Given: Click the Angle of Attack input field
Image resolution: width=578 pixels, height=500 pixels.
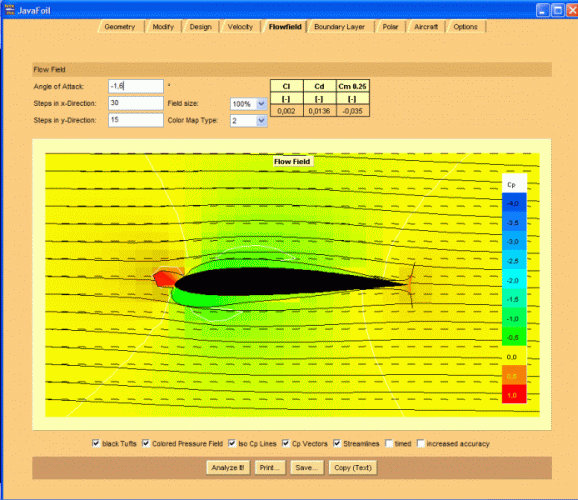Looking at the screenshot, I should click(x=136, y=86).
